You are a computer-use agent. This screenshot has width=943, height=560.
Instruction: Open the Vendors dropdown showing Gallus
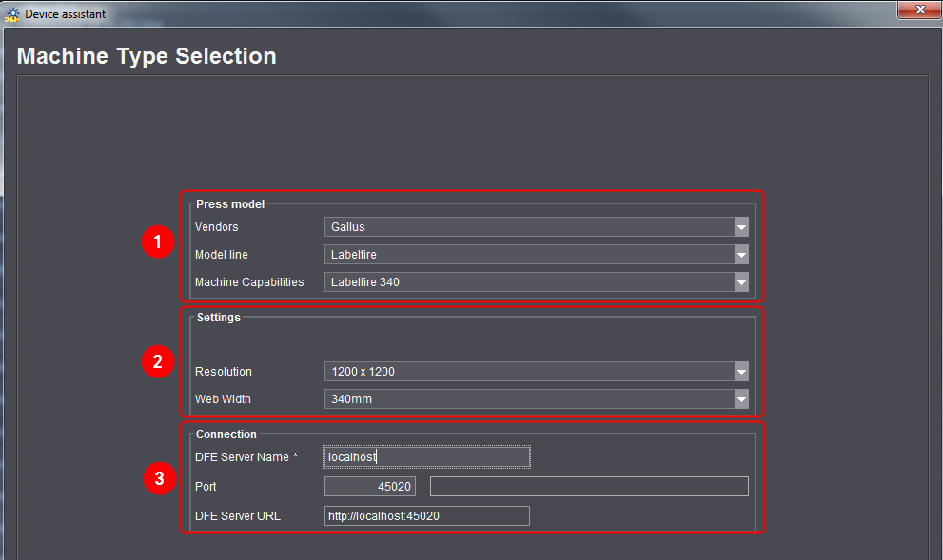pyautogui.click(x=536, y=227)
